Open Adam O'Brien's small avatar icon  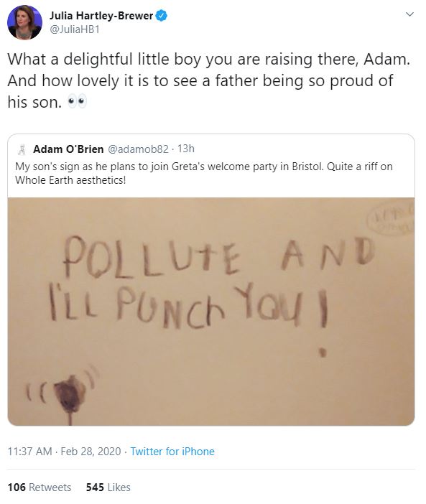[x=22, y=149]
